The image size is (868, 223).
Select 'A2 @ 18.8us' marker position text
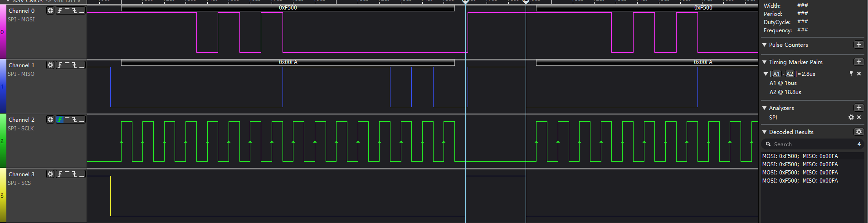click(x=785, y=92)
